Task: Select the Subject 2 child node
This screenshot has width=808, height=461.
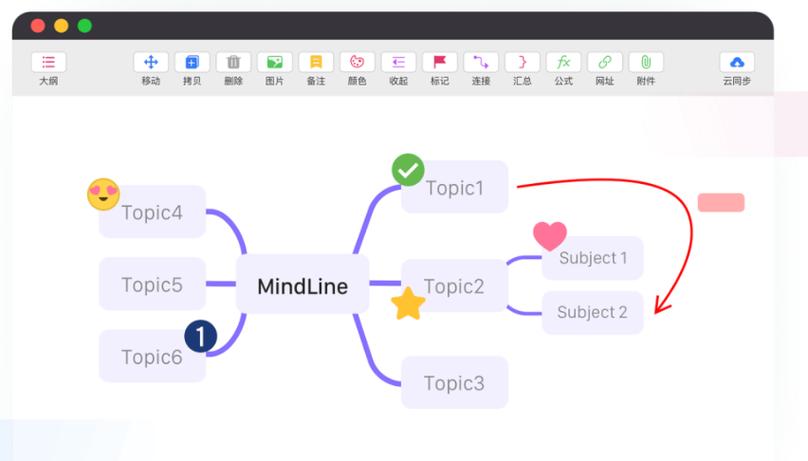Action: point(593,312)
